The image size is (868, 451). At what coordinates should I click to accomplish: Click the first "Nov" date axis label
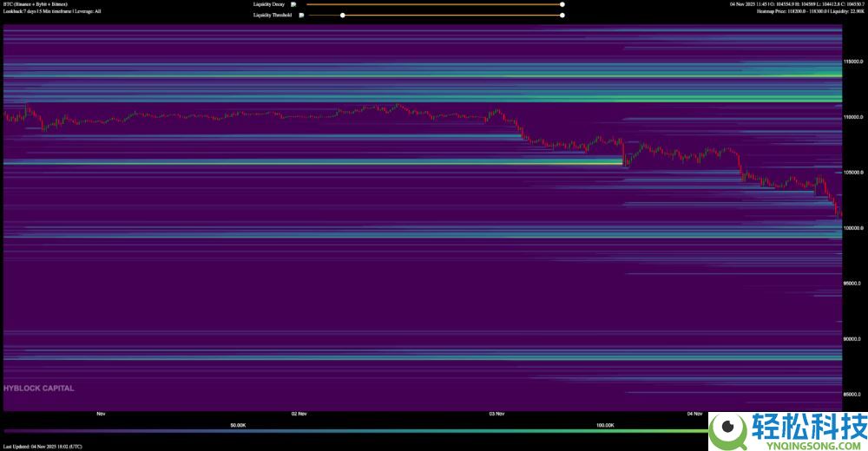tap(101, 414)
